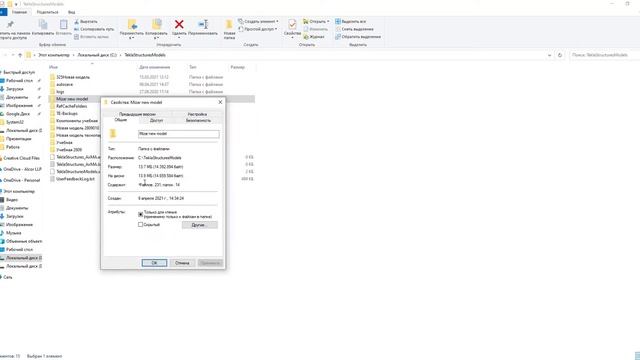Click Выделить все in ribbon
This screenshot has height=360, width=640.
click(351, 22)
